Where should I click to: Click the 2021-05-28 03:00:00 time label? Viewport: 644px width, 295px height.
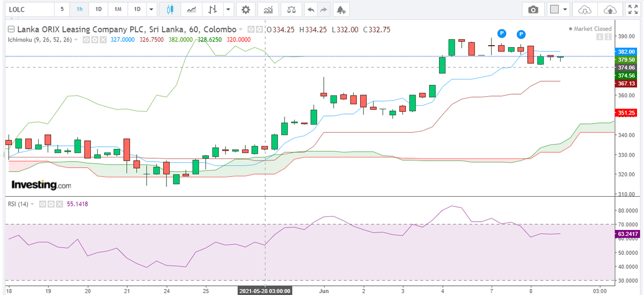(265, 291)
